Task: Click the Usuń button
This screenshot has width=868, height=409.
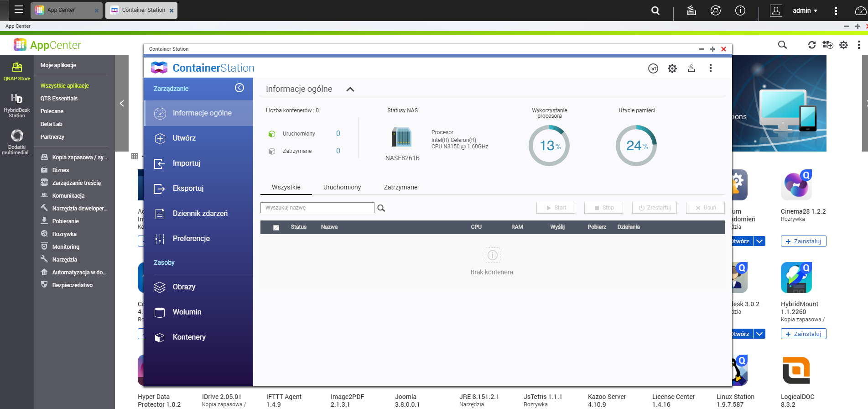Action: pyautogui.click(x=705, y=208)
